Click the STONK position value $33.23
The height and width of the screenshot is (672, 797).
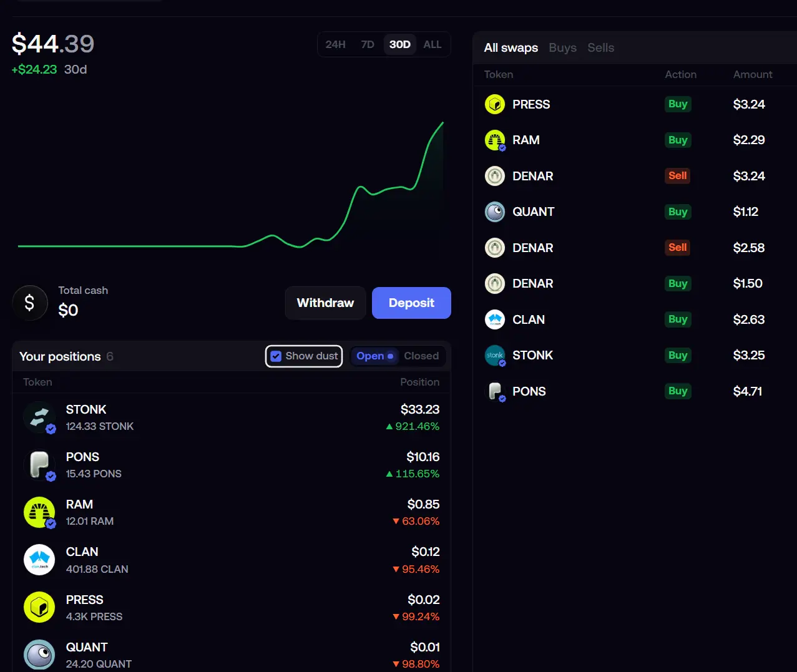[420, 409]
